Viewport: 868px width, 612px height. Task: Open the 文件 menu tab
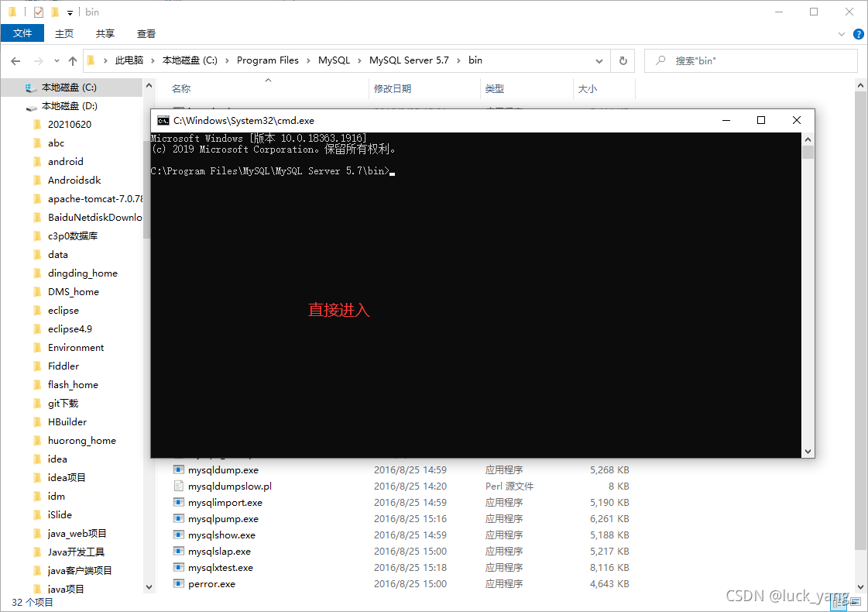coord(22,33)
